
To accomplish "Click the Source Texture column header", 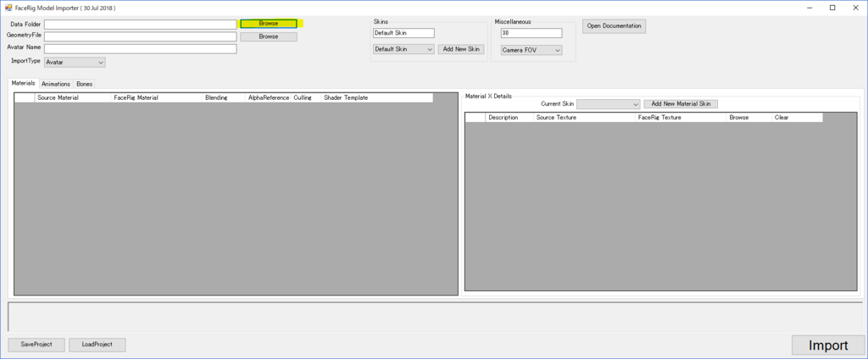I will point(585,118).
